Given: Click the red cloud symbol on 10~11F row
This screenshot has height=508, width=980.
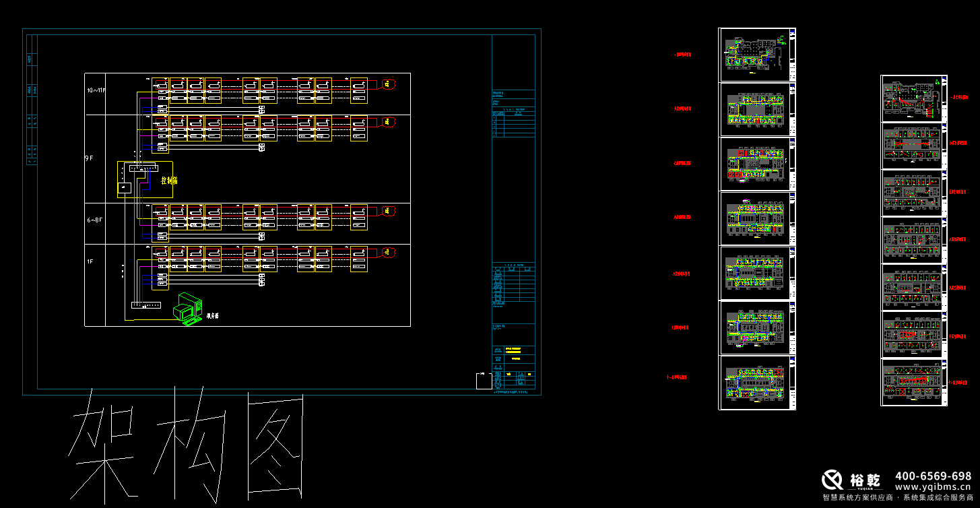Looking at the screenshot, I should pyautogui.click(x=389, y=84).
